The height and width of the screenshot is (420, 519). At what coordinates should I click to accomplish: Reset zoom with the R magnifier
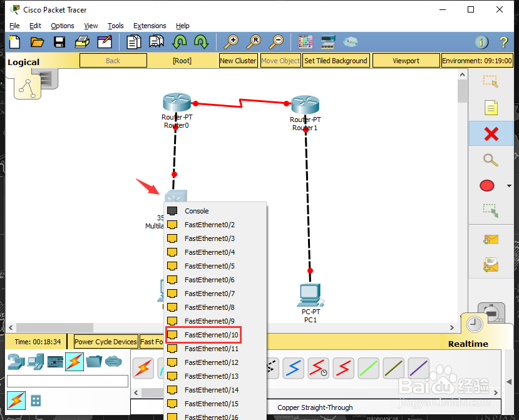tap(254, 42)
